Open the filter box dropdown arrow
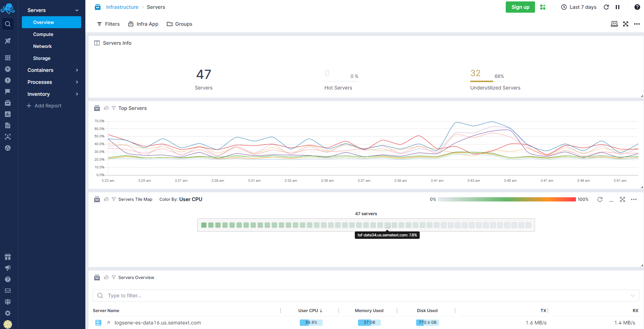This screenshot has height=329, width=644. coord(633,296)
